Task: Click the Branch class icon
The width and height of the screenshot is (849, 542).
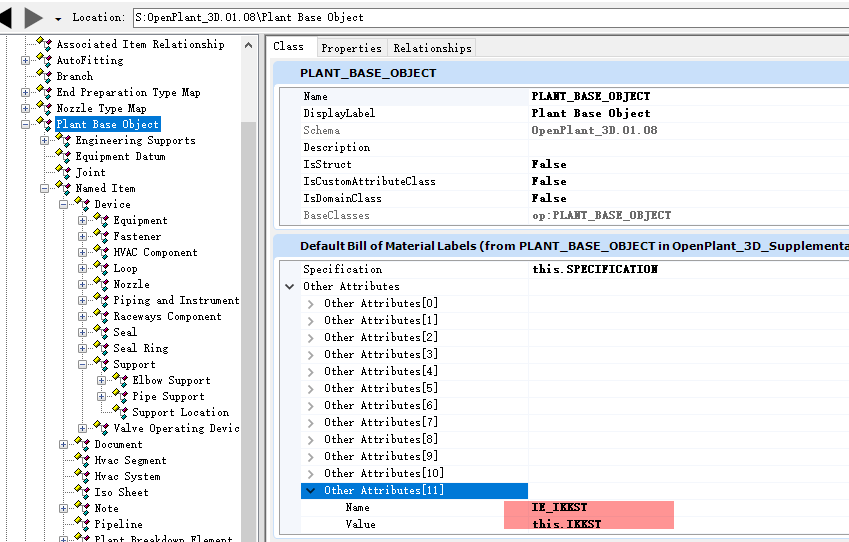Action: (44, 76)
